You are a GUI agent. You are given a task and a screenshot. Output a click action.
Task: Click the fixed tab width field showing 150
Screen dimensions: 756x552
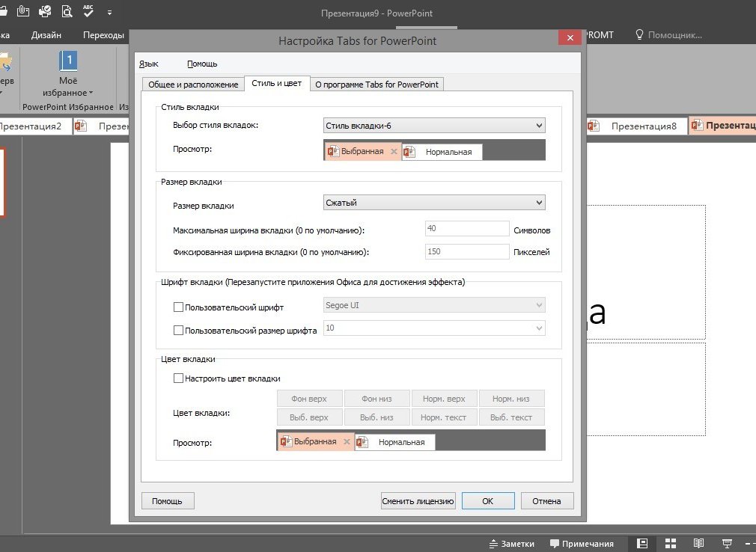click(x=467, y=251)
